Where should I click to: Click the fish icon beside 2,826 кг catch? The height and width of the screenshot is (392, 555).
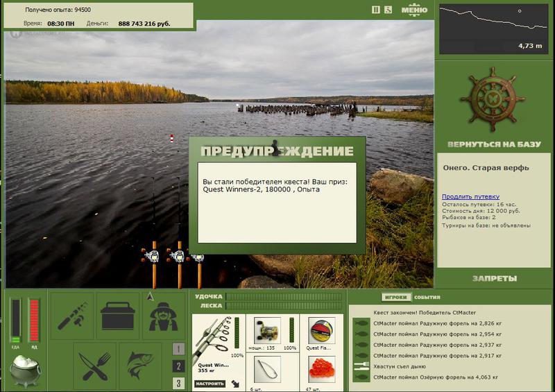pyautogui.click(x=361, y=323)
